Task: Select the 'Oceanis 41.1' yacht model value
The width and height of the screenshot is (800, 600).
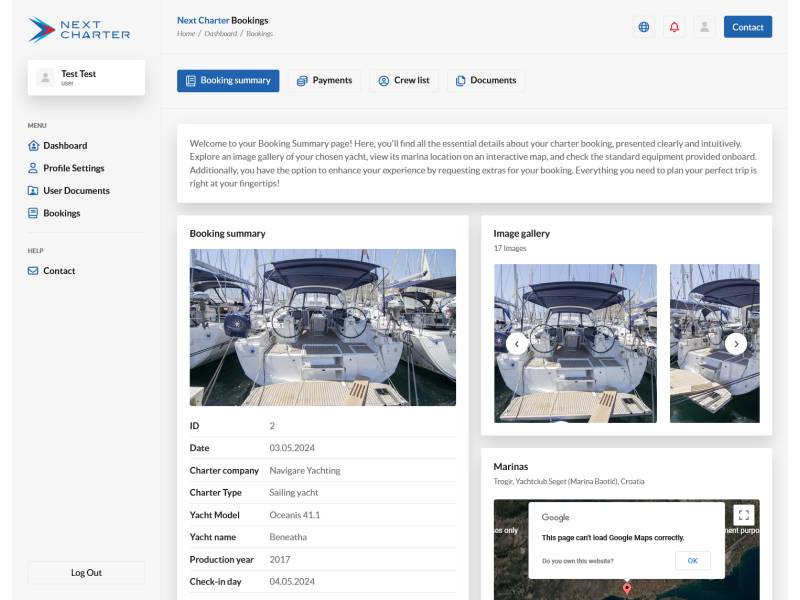Action: (294, 515)
